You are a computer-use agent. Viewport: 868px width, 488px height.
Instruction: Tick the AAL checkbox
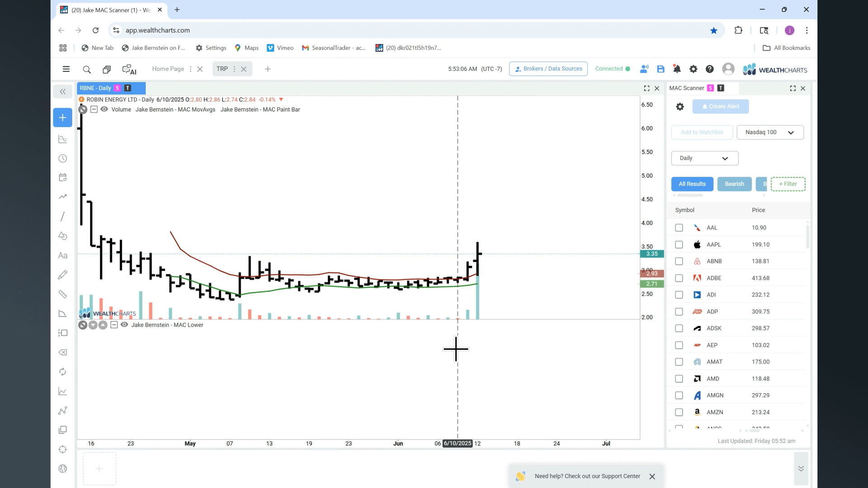[x=679, y=228]
